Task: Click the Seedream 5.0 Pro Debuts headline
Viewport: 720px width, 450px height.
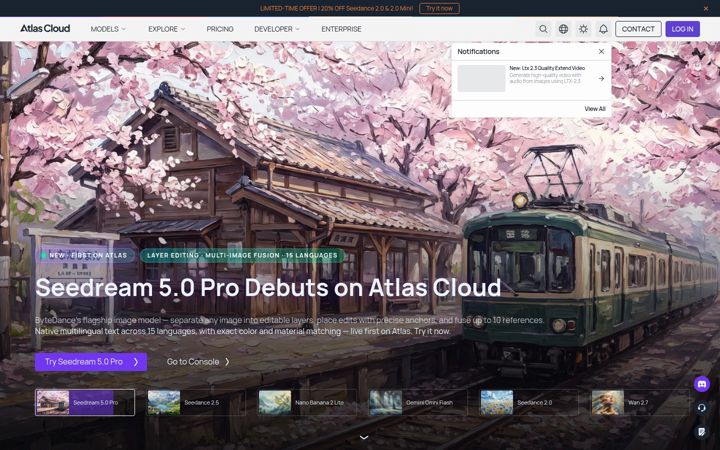Action: point(268,287)
